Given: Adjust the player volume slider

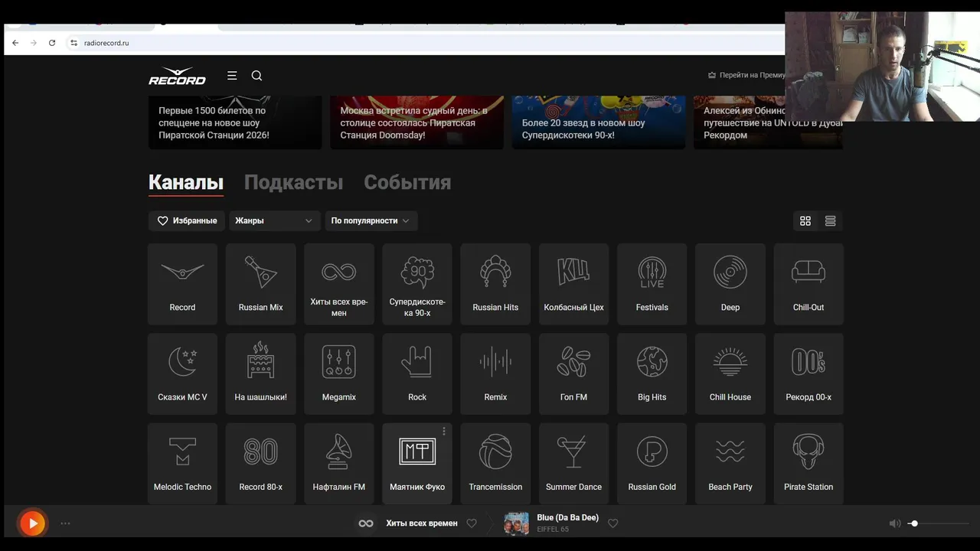Looking at the screenshot, I should click(939, 523).
